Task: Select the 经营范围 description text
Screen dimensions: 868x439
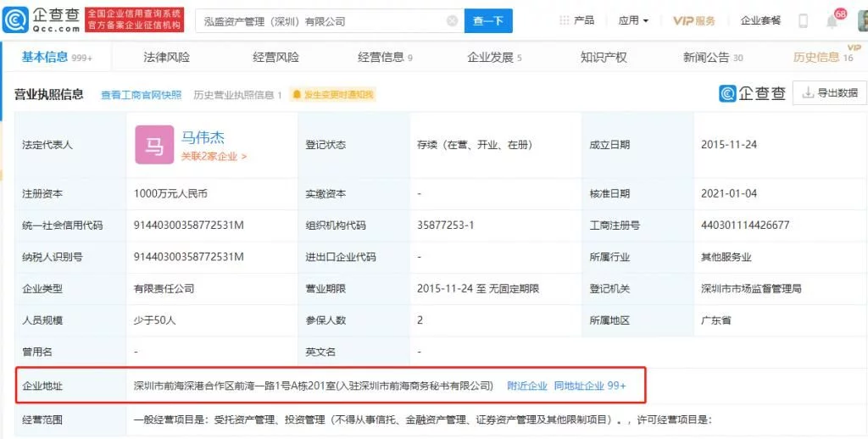Action: click(422, 420)
